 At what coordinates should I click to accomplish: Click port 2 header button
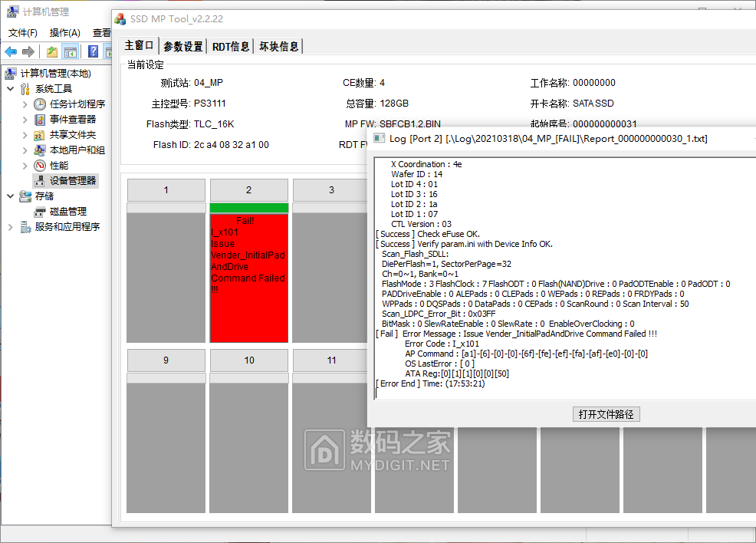tap(248, 190)
